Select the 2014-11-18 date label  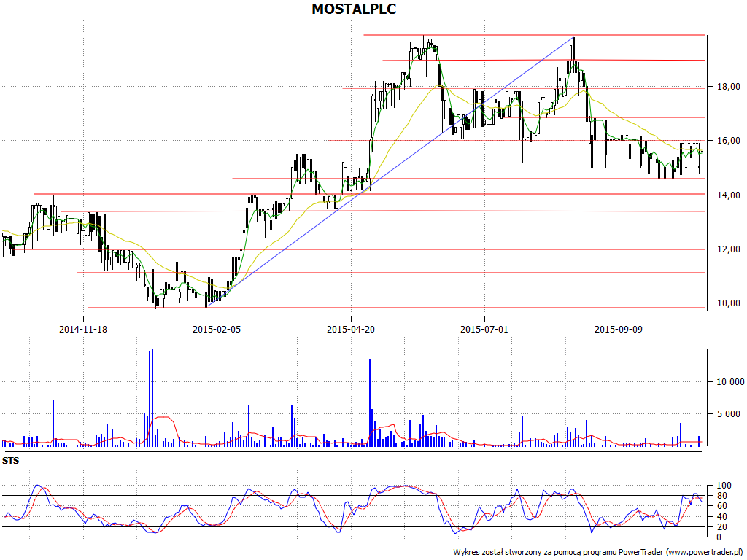coord(83,329)
